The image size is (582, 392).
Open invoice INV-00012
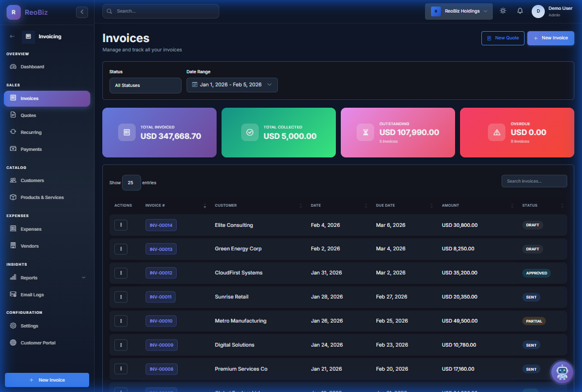click(161, 273)
